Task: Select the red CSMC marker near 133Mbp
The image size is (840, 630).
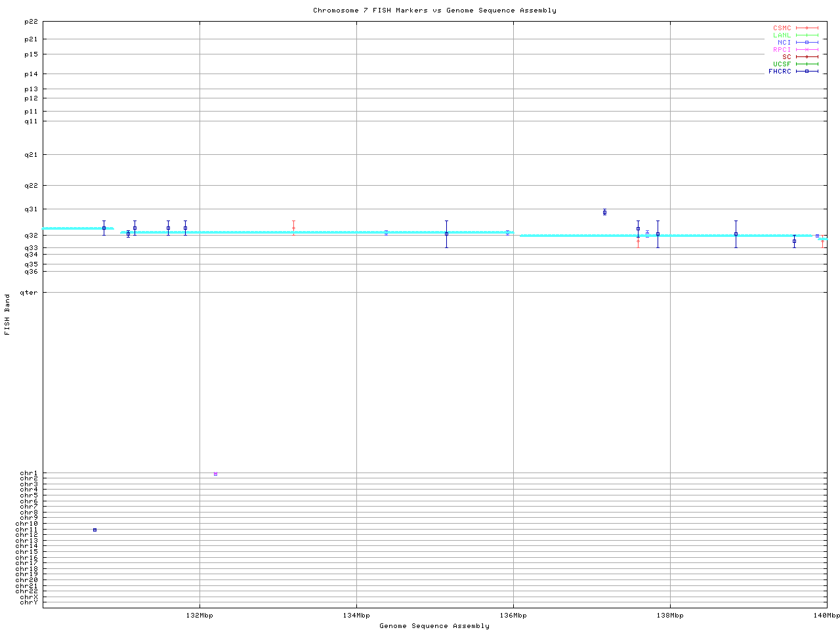Action: [293, 228]
